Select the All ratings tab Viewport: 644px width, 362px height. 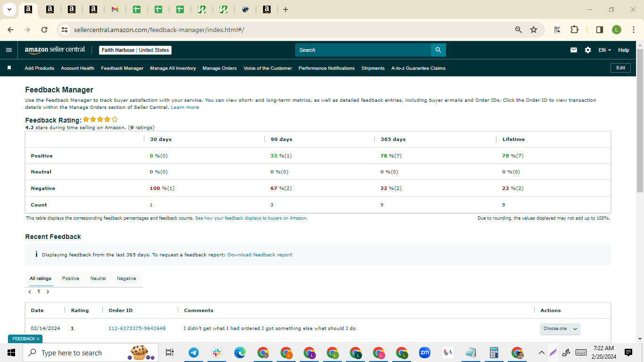(41, 279)
